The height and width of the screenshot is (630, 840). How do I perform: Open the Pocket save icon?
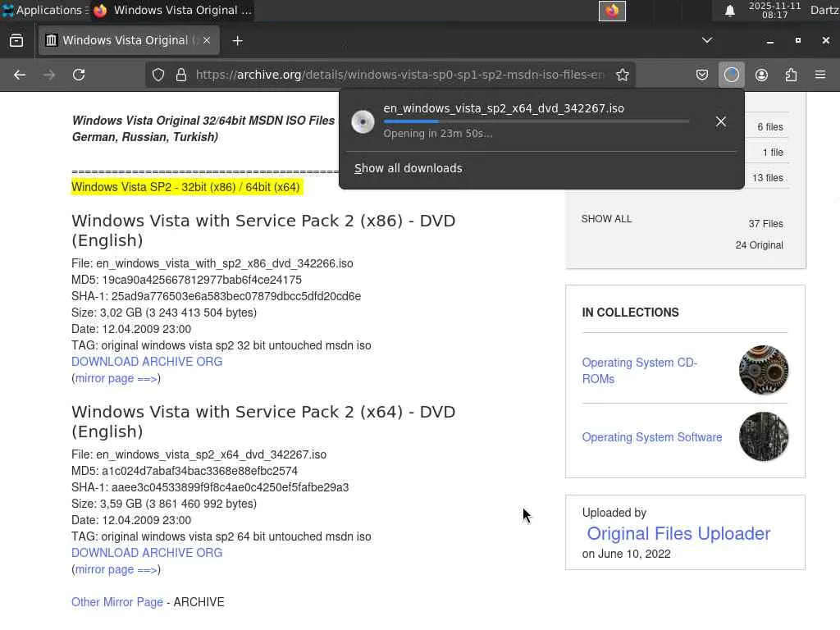[702, 75]
